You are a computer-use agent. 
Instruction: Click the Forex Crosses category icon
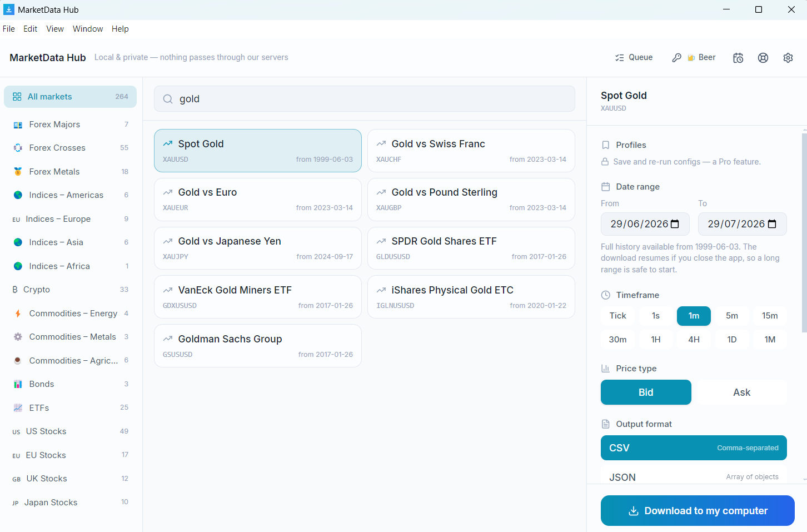coord(18,148)
